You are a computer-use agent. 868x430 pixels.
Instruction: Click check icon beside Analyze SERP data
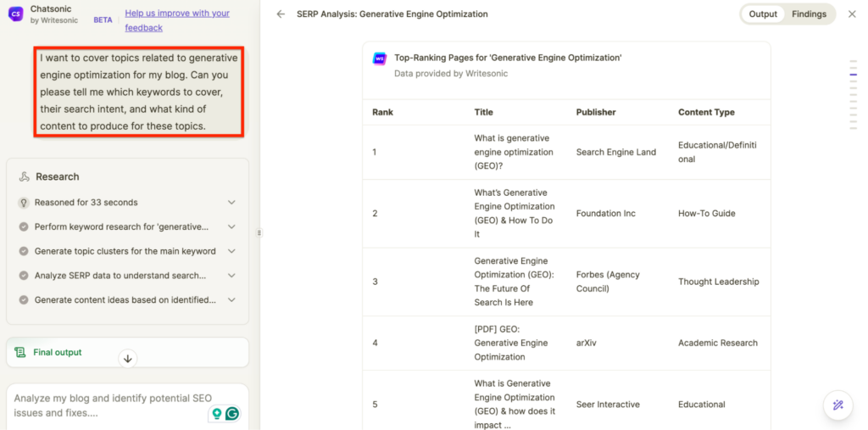click(x=23, y=276)
